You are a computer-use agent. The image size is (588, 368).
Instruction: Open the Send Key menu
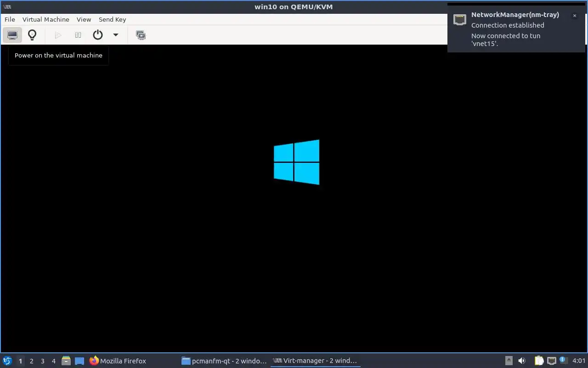112,19
